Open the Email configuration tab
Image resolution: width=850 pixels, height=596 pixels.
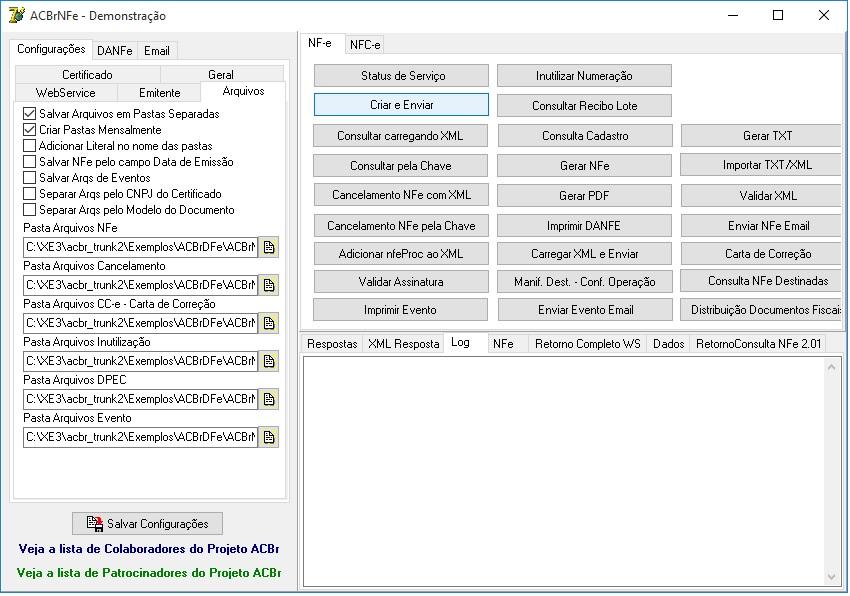[157, 51]
